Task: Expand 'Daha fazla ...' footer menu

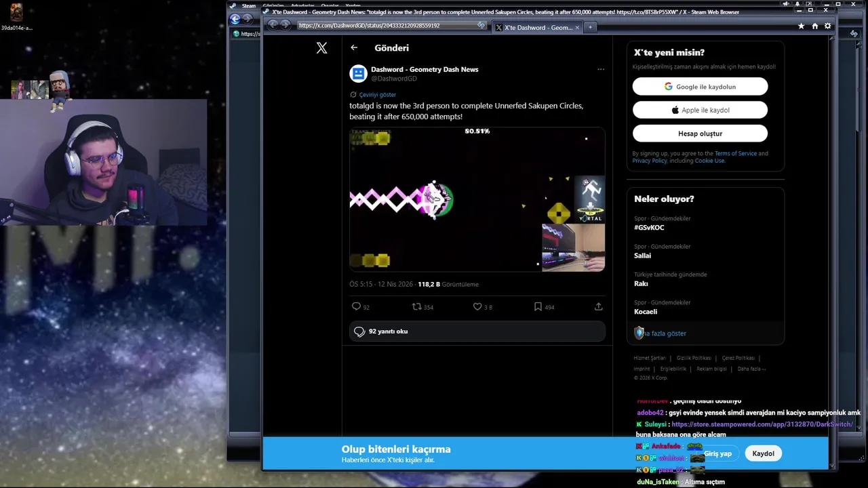Action: click(x=751, y=369)
